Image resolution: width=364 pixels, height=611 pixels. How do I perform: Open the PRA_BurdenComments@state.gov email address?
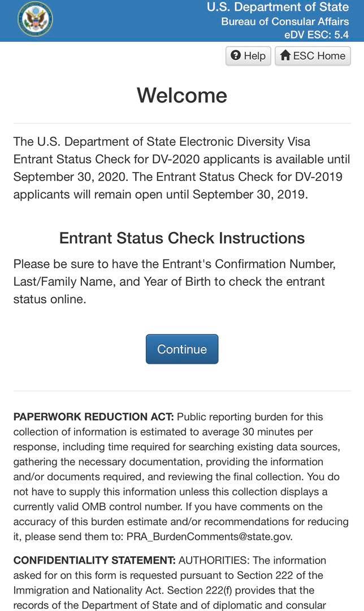tap(210, 536)
